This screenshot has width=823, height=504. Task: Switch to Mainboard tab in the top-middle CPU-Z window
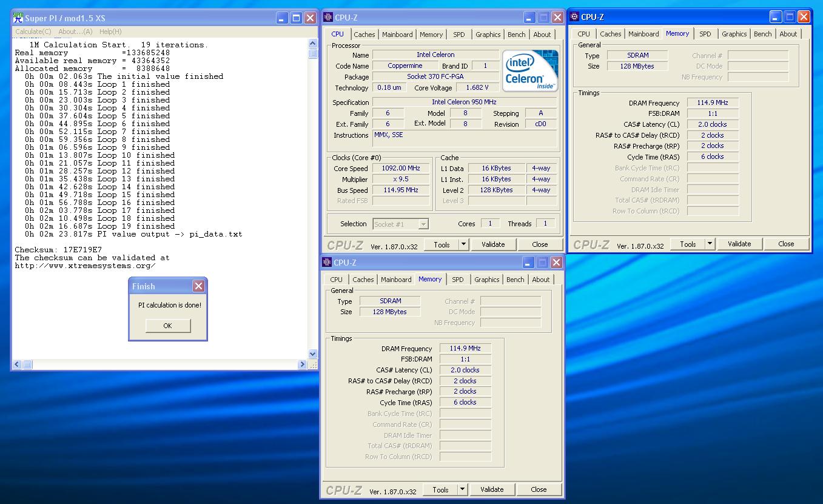[x=397, y=35]
